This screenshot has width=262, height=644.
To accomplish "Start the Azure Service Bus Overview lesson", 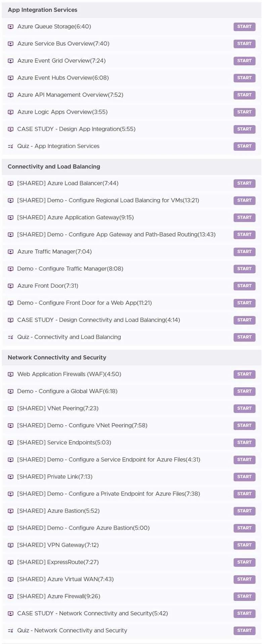I will click(245, 44).
